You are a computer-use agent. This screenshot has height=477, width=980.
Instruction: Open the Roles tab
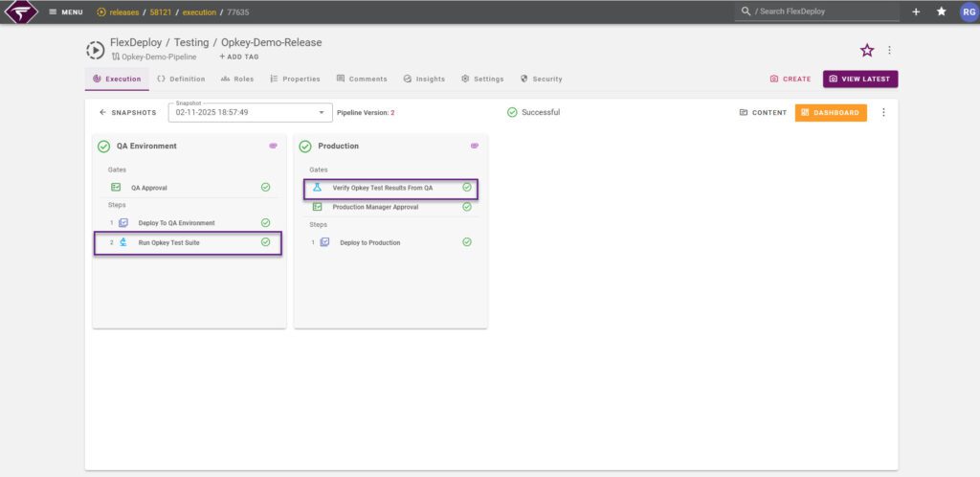(x=237, y=79)
